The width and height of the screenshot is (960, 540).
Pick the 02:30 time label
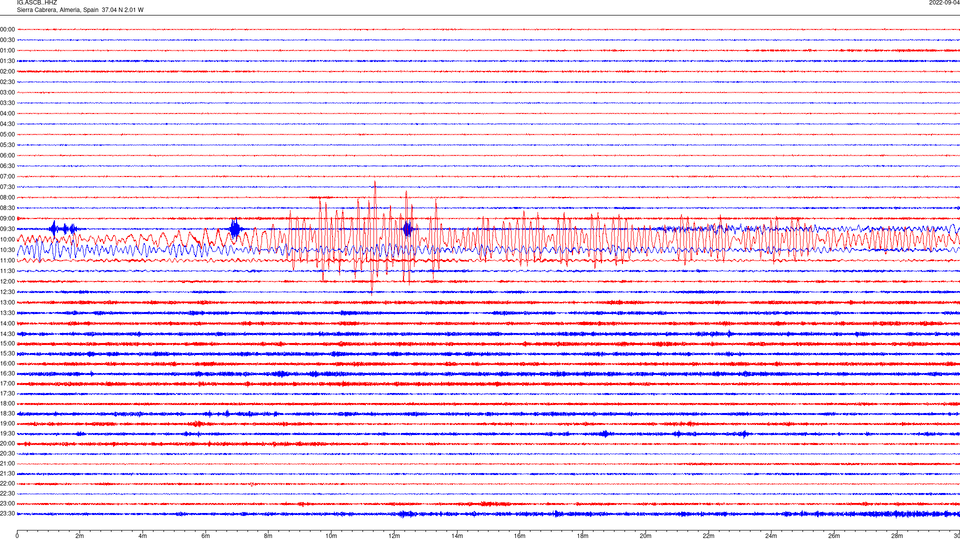(x=7, y=82)
